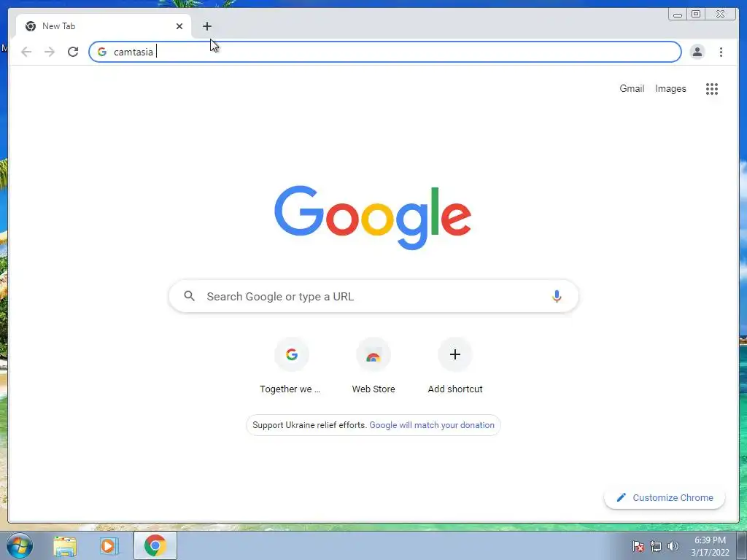The width and height of the screenshot is (747, 560).
Task: Open the Images link
Action: point(670,88)
